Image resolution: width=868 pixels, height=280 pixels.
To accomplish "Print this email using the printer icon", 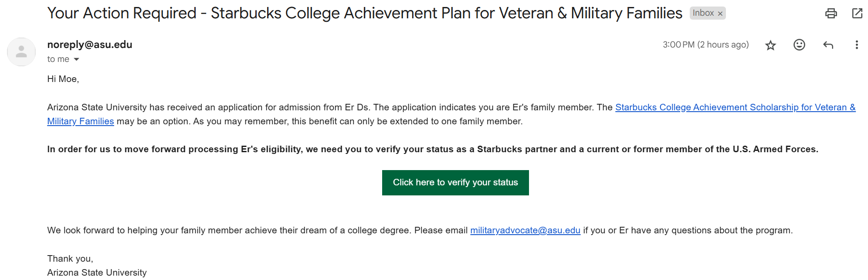I will [831, 13].
